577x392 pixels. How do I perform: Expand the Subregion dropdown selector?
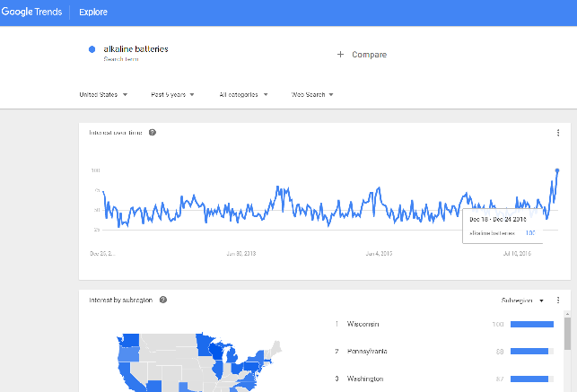click(x=523, y=300)
